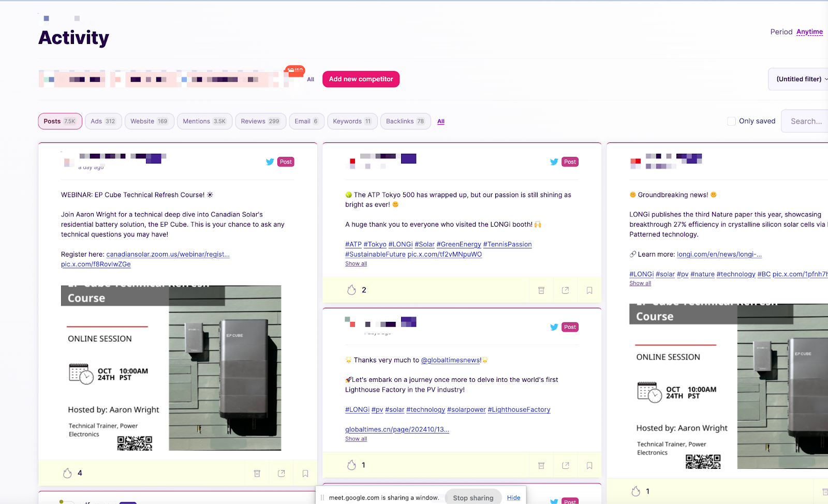Screen dimensions: 828x504
Task: Trash the ATP Tokyo 500 post
Action: click(x=541, y=290)
